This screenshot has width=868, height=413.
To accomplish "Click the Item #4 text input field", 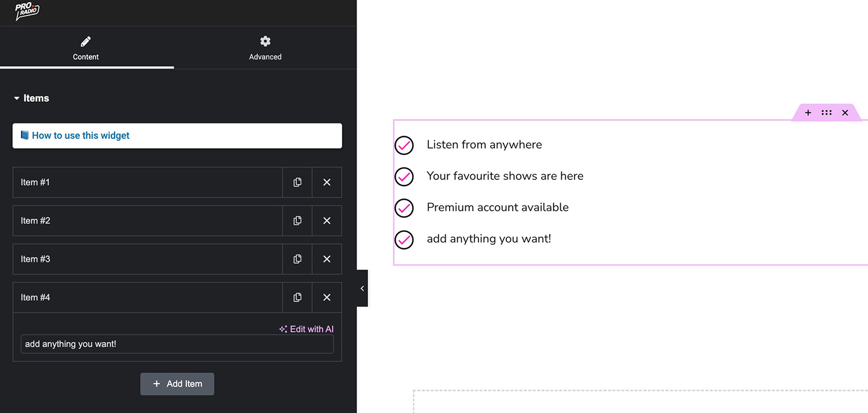I will 177,344.
